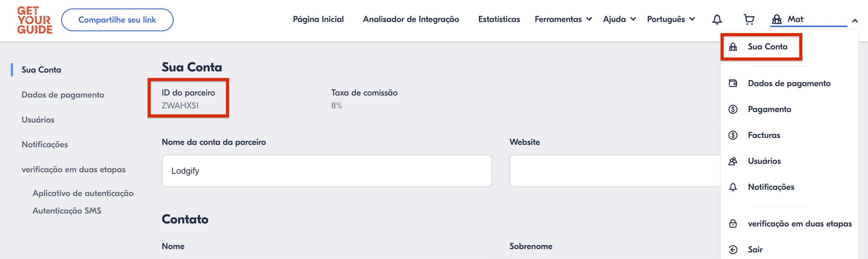The width and height of the screenshot is (868, 259).
Task: Click the Nome da conta da parceiro field
Action: [x=326, y=171]
